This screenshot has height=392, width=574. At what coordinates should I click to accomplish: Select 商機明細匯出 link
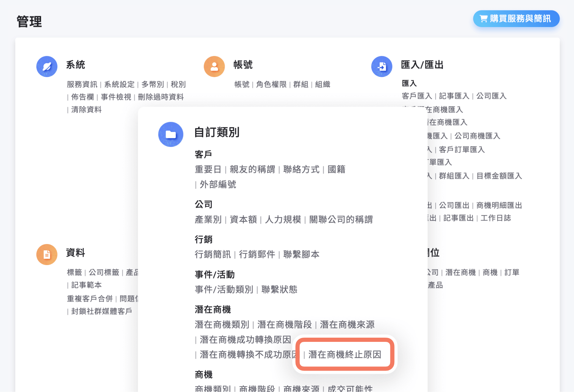(499, 205)
